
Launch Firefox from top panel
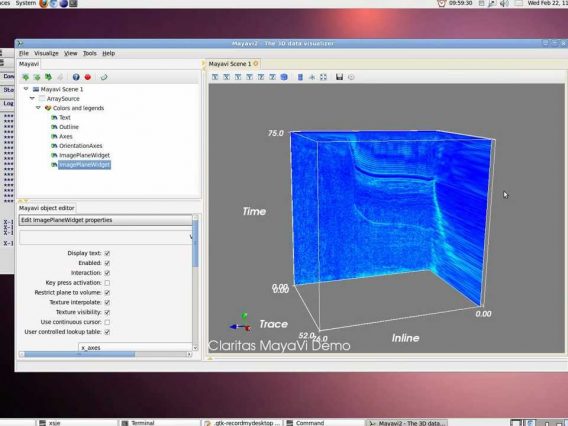tap(43, 3)
